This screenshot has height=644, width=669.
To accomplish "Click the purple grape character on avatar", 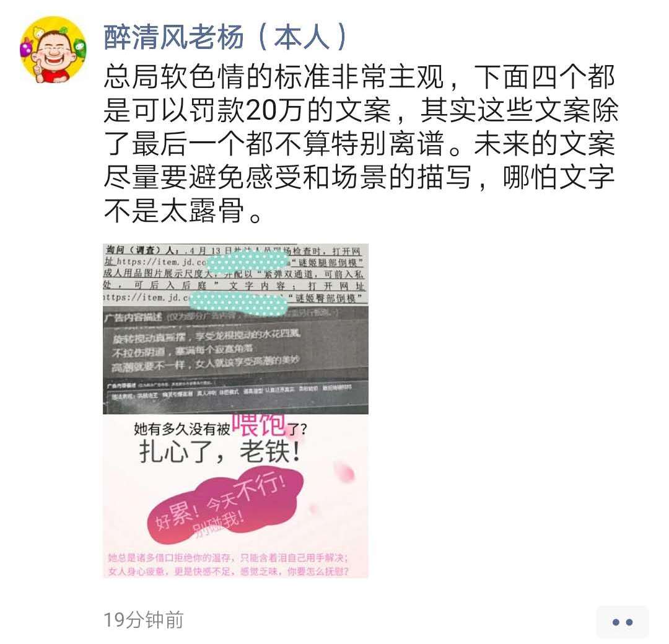I will [x=26, y=47].
